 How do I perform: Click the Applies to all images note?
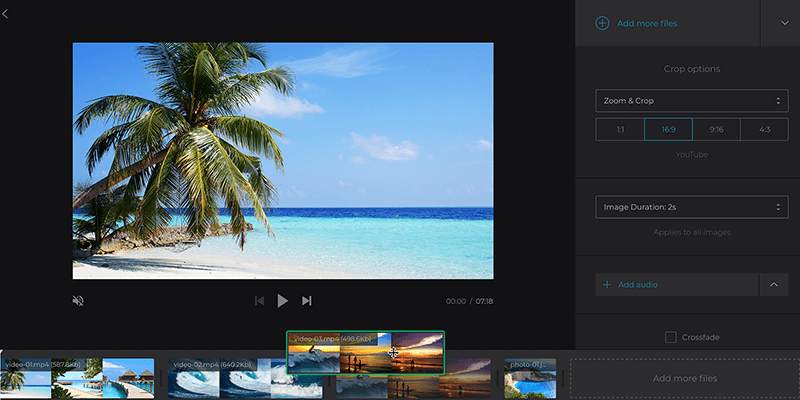tap(692, 233)
